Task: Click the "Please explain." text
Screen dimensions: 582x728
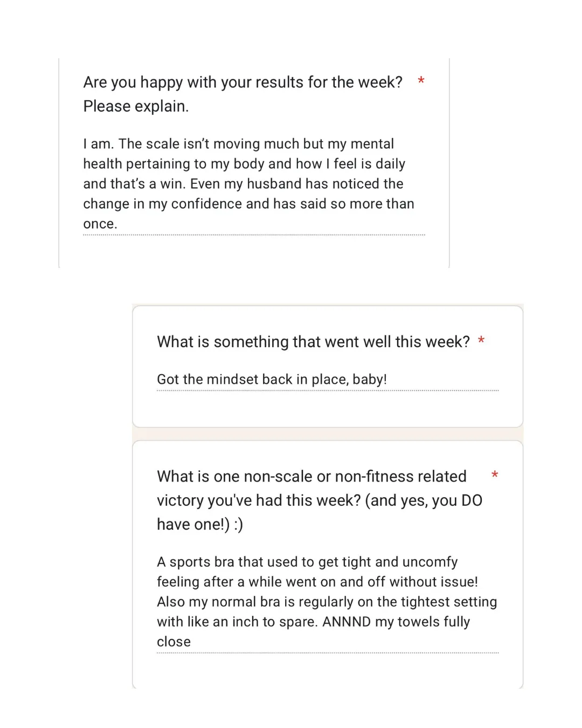Action: click(136, 106)
